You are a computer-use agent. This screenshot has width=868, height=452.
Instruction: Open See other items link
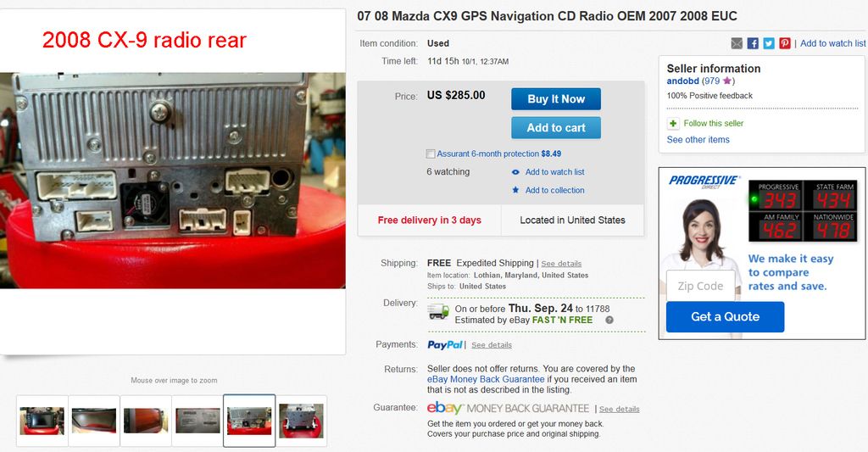coord(698,140)
